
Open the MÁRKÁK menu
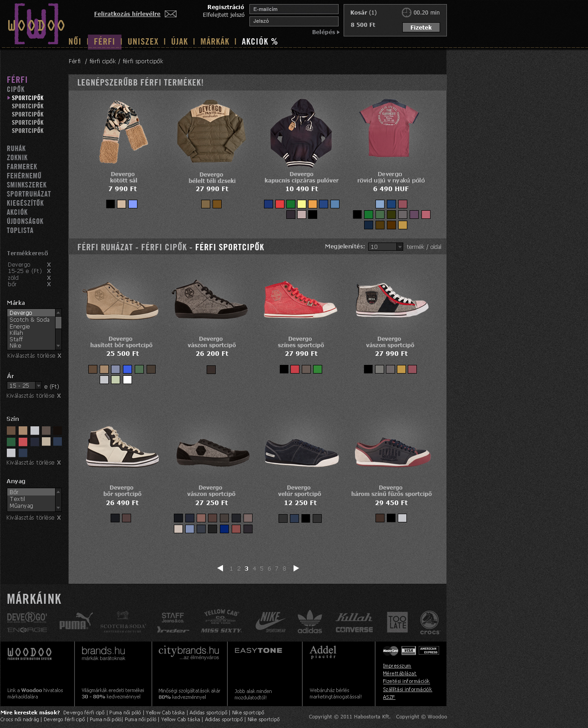point(215,41)
